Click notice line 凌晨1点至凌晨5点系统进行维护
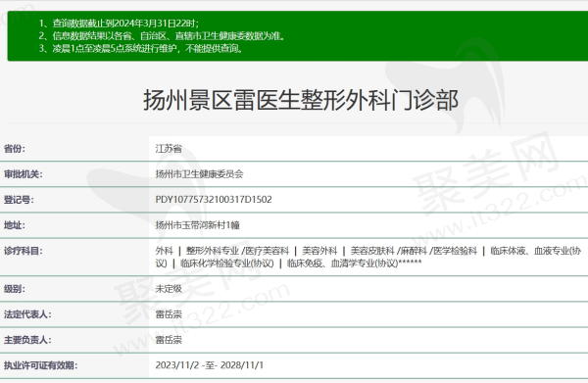This screenshot has width=588, height=383. [140, 48]
